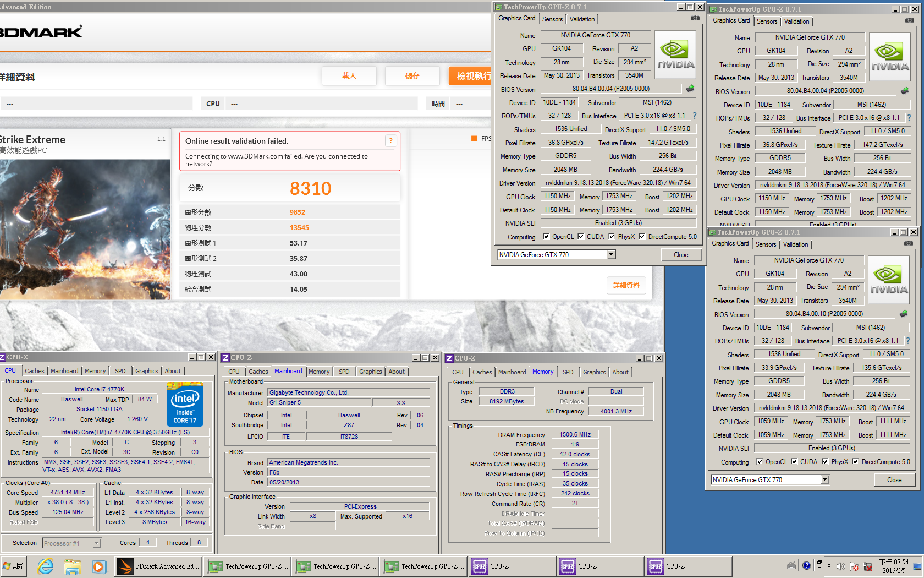This screenshot has width=924, height=578.
Task: Toggle PhysX checkbox in bottom-right GPU-Z
Action: tap(825, 462)
